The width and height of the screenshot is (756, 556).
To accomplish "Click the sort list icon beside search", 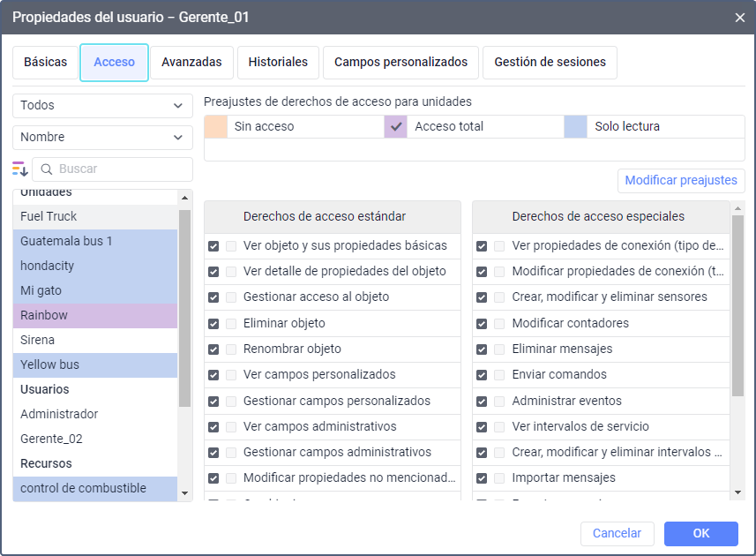I will click(x=20, y=169).
